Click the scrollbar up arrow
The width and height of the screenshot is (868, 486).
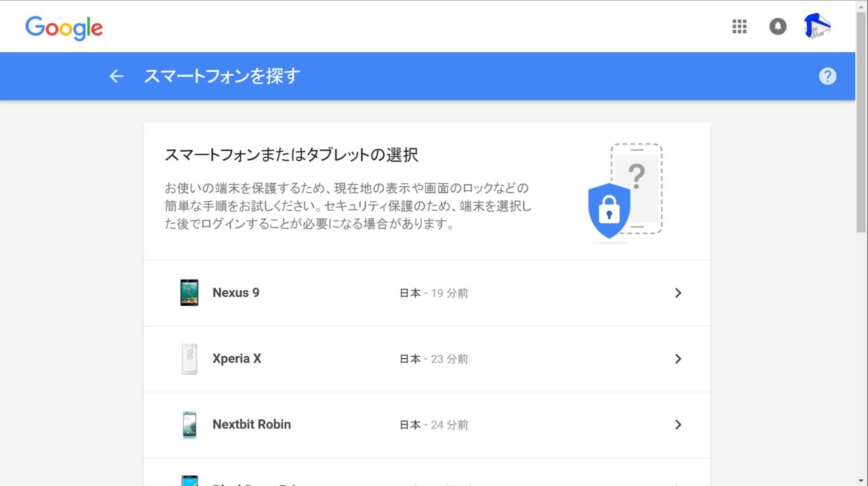coord(861,5)
